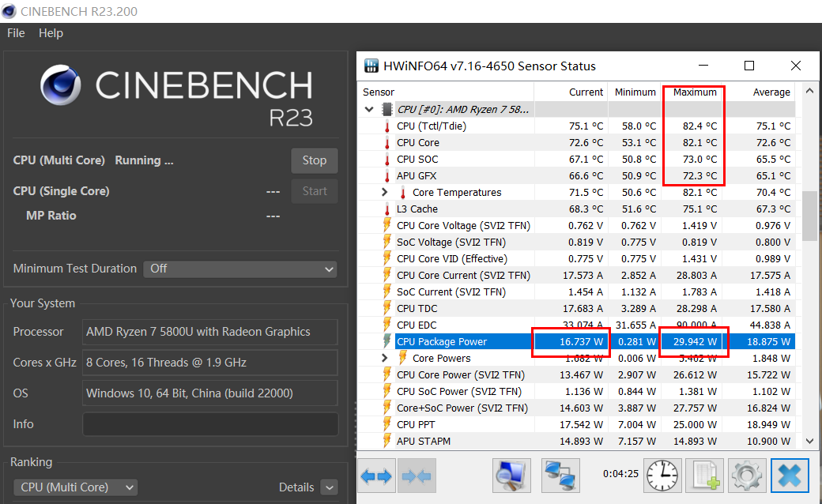Image resolution: width=822 pixels, height=504 pixels.
Task: Open the Details dropdown arrow
Action: 330,487
